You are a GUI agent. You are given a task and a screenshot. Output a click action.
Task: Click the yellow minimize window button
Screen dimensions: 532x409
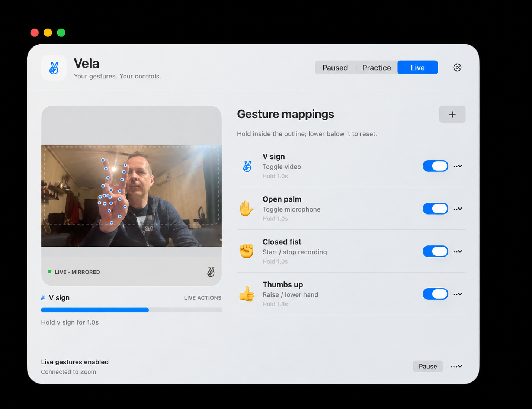tap(48, 33)
